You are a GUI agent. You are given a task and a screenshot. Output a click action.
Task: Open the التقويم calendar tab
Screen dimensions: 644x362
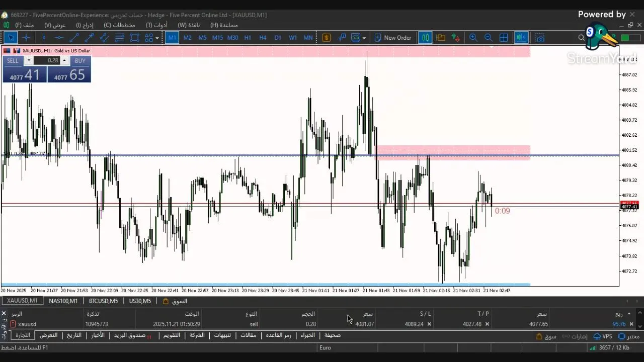pyautogui.click(x=172, y=335)
